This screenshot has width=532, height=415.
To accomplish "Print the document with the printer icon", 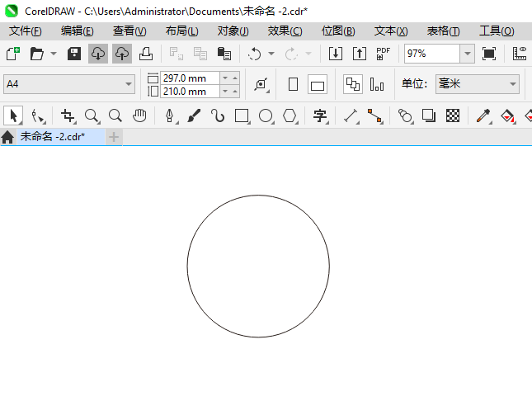I will click(x=146, y=54).
